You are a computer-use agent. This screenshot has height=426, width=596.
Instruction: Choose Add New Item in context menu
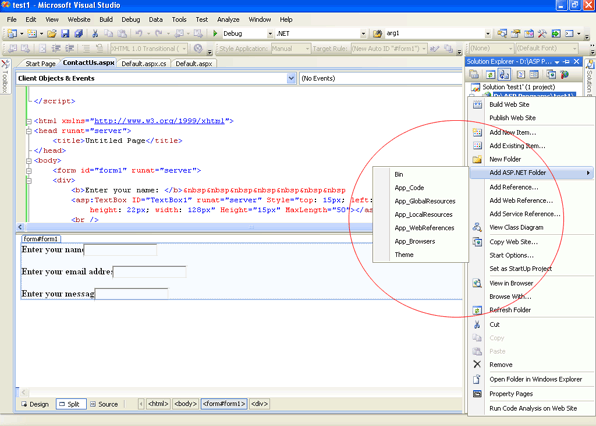pos(531,133)
